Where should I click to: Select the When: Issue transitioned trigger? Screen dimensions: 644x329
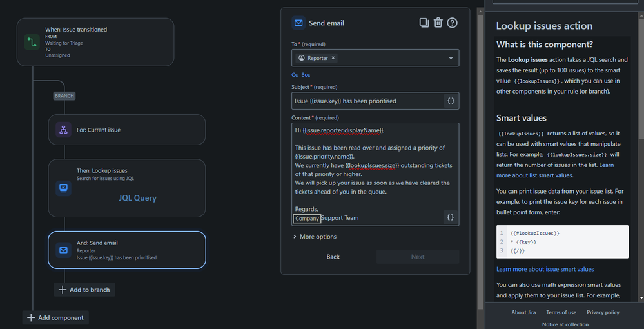(x=95, y=42)
